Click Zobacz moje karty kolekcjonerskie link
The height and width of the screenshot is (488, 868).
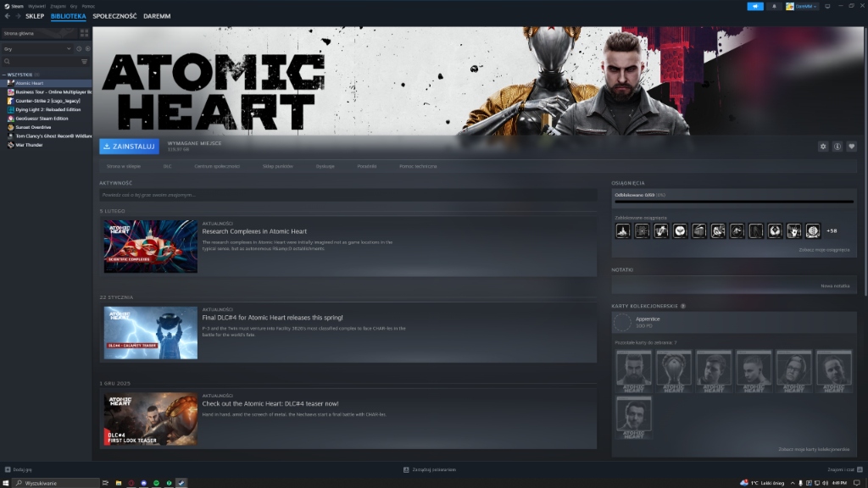coord(814,449)
